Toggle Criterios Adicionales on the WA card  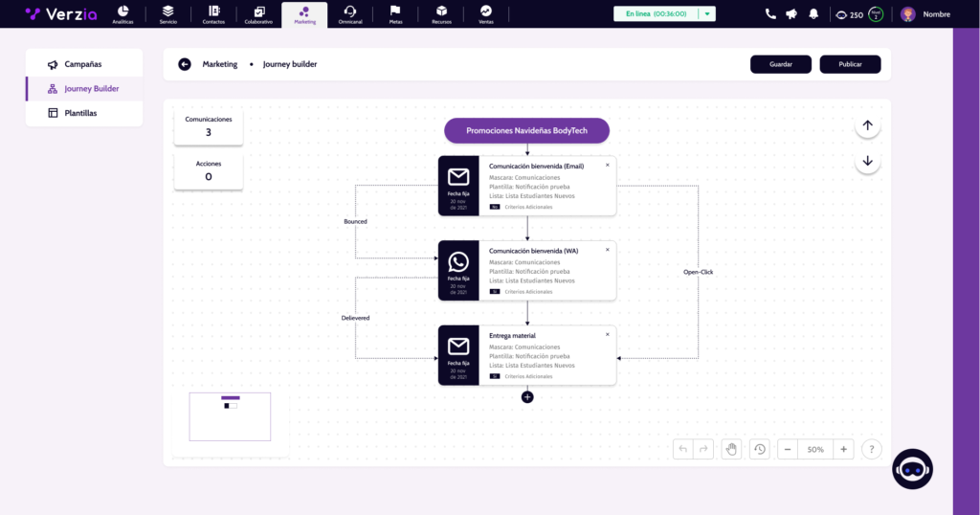click(x=495, y=292)
